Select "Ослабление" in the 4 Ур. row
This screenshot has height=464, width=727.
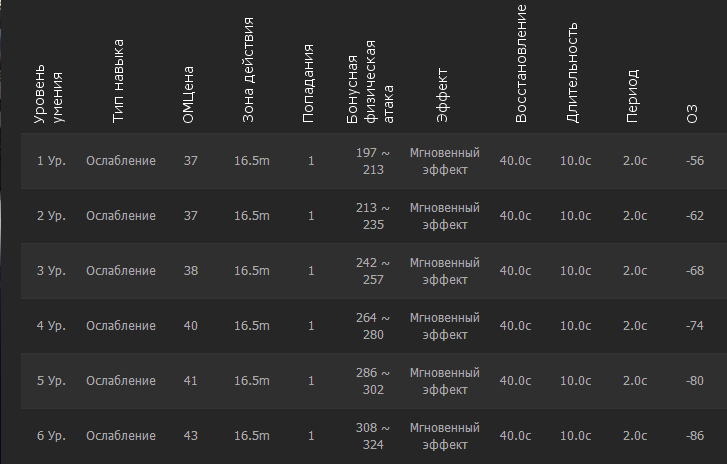121,326
